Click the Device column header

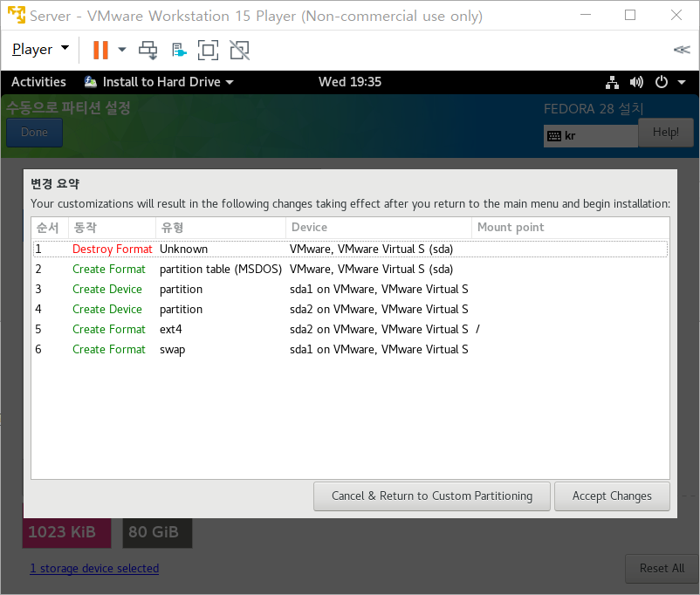click(x=379, y=228)
